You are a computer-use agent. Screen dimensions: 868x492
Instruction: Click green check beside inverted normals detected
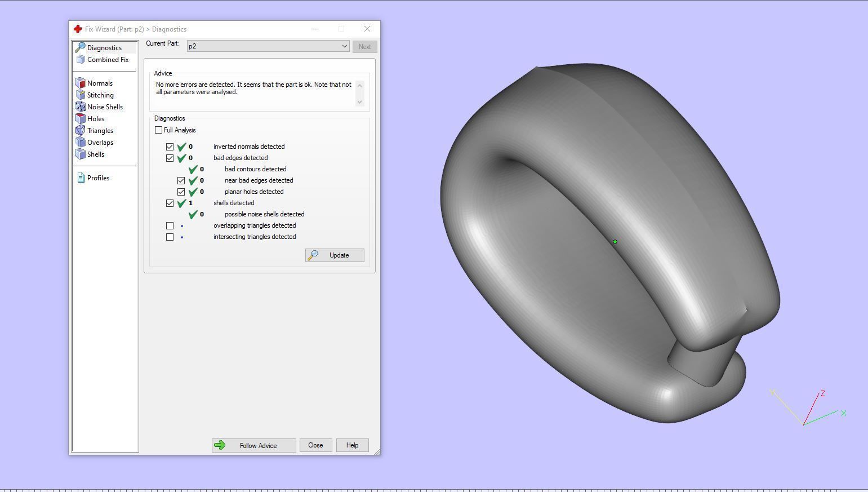click(181, 147)
